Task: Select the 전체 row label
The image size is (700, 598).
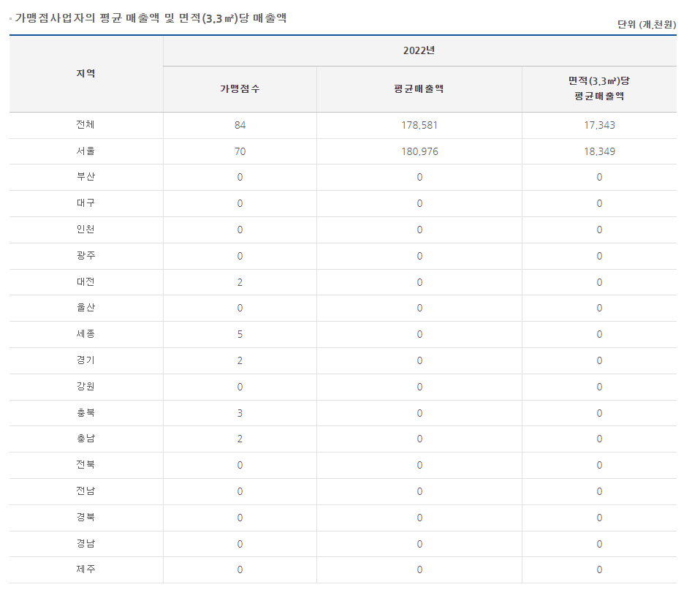Action: 85,124
